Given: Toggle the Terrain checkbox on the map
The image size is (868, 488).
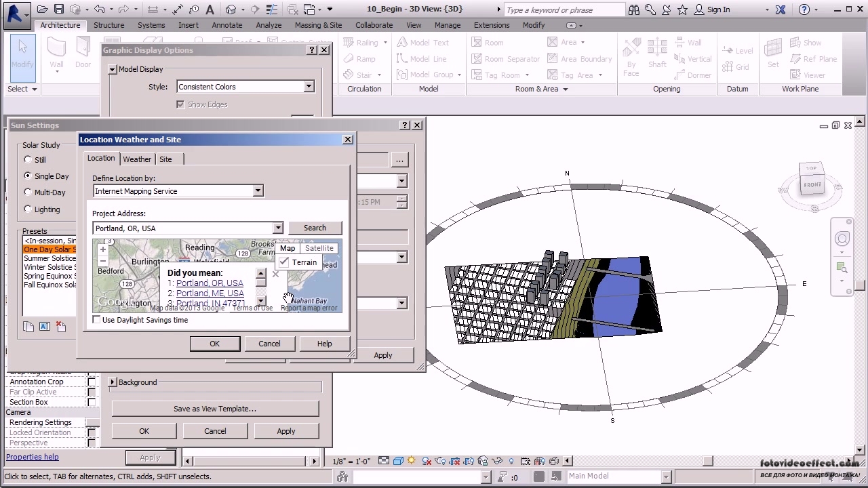Looking at the screenshot, I should click(x=284, y=262).
